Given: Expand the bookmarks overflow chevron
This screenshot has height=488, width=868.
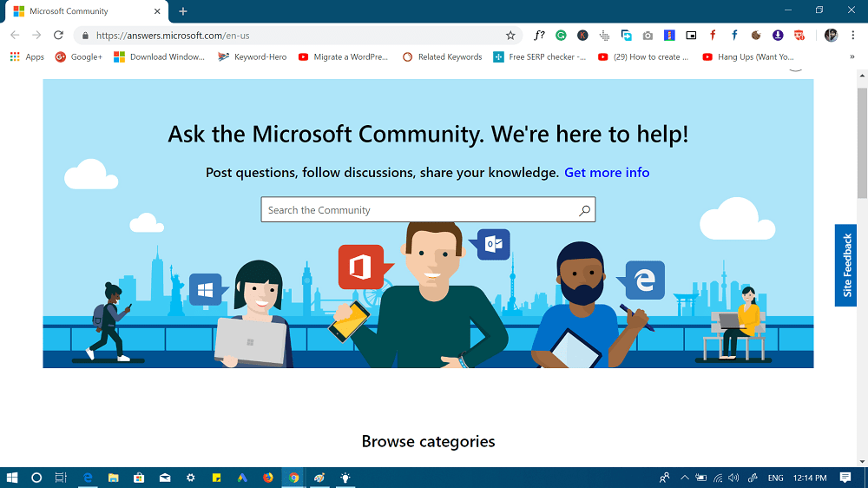Looking at the screenshot, I should coord(852,56).
